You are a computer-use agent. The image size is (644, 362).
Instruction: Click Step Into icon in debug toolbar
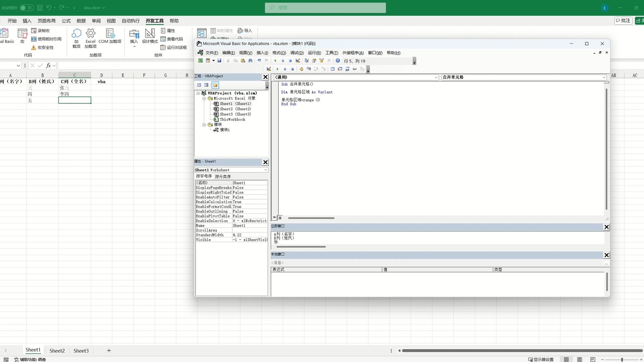click(x=309, y=69)
